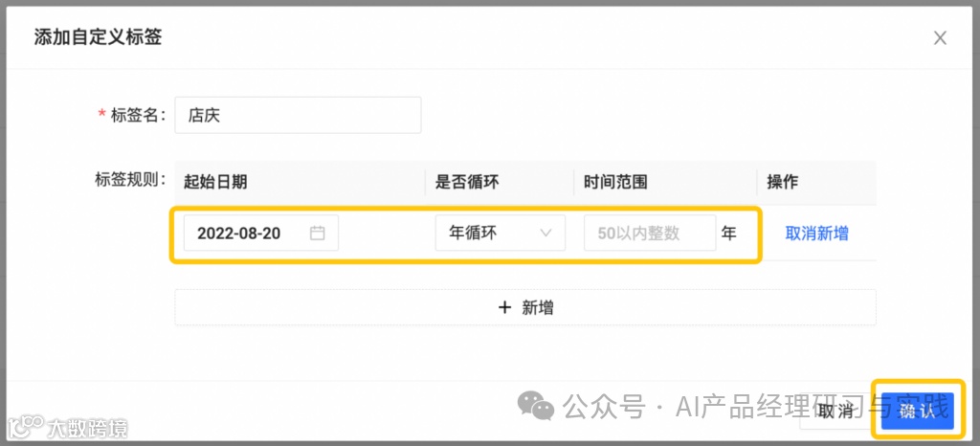Click the 是否循环 column header
This screenshot has height=446, width=980.
(x=467, y=182)
